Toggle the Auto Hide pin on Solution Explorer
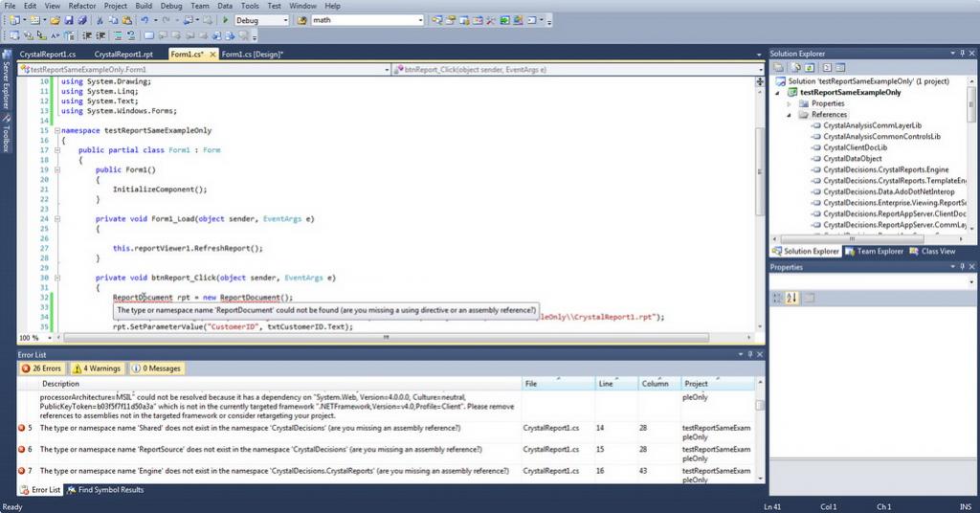The height and width of the screenshot is (513, 980). coord(963,54)
